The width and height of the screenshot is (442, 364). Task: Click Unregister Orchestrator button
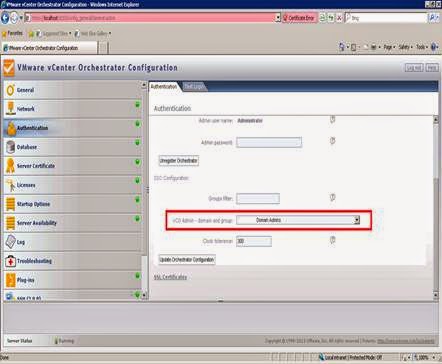179,161
